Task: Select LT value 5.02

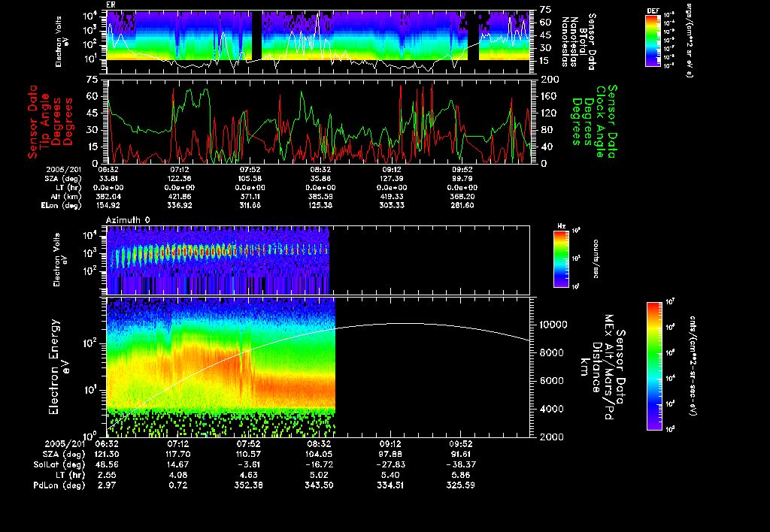Action: tap(319, 475)
